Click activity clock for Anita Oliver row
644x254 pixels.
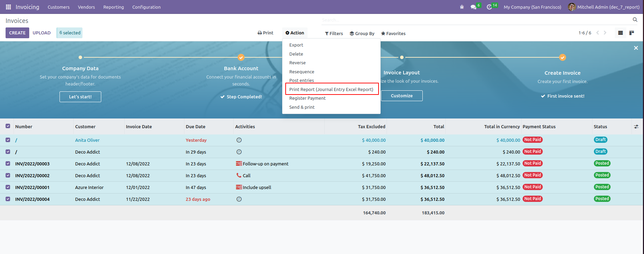tap(239, 140)
